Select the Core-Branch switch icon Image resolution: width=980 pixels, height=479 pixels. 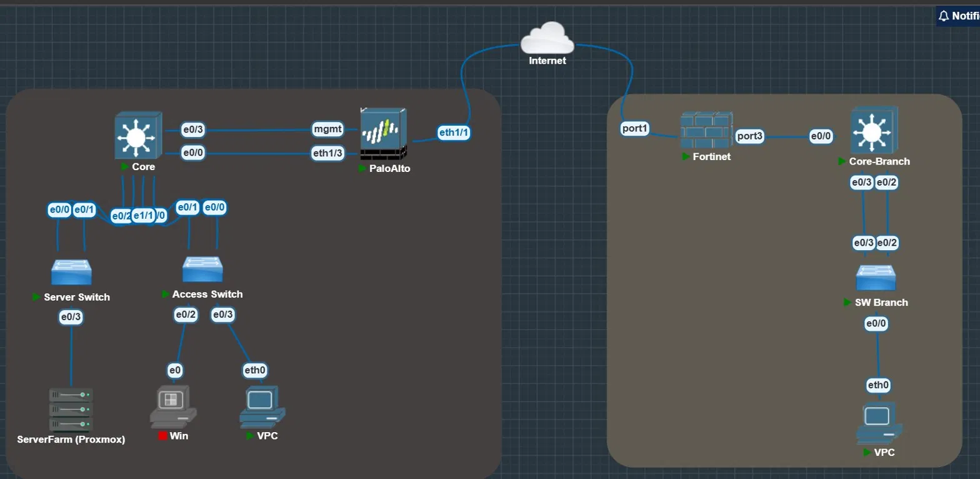[x=874, y=131]
